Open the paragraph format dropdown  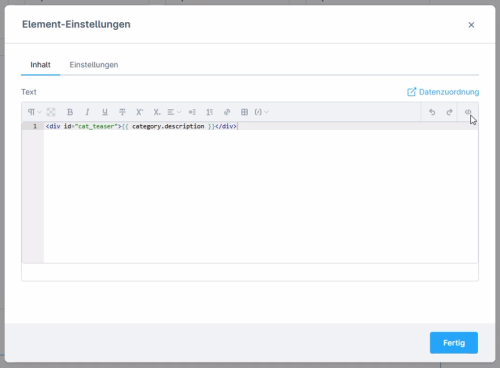pos(34,112)
